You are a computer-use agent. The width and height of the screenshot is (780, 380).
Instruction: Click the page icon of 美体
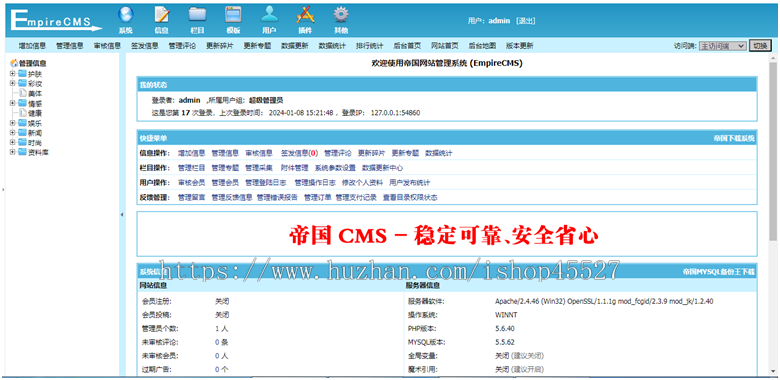[22, 93]
